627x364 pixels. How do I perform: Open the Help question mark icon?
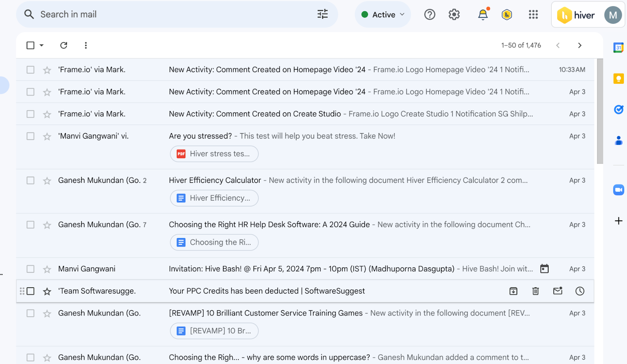430,14
